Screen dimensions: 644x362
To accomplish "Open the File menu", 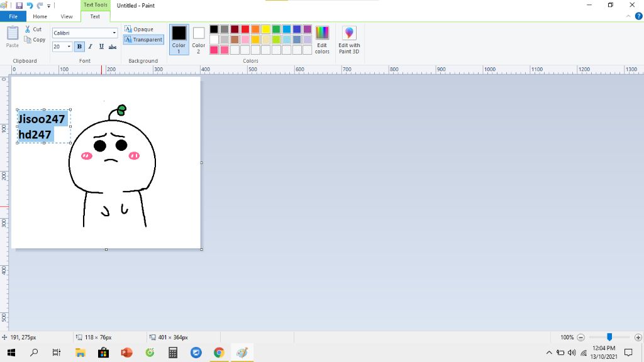I will click(x=13, y=16).
